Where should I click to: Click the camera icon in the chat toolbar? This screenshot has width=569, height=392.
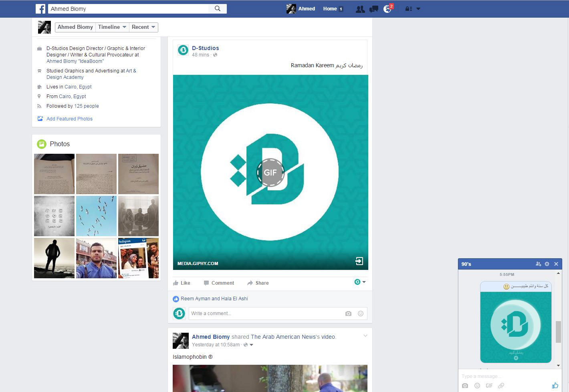pos(465,386)
